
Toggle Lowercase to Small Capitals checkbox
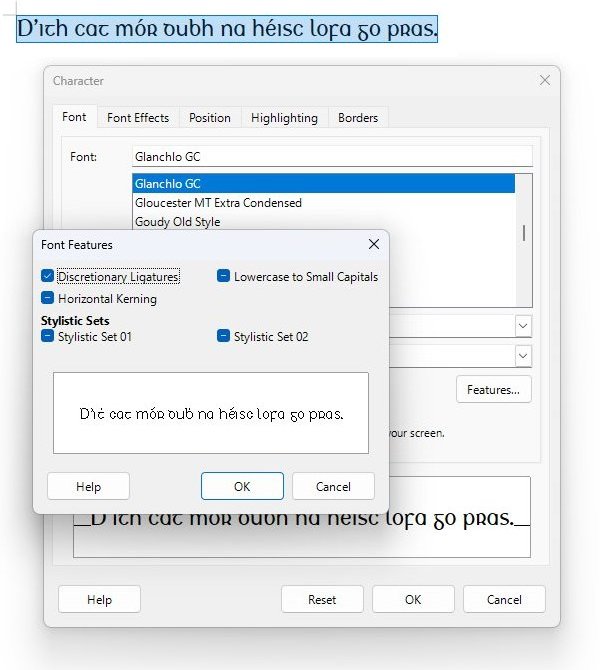(224, 276)
